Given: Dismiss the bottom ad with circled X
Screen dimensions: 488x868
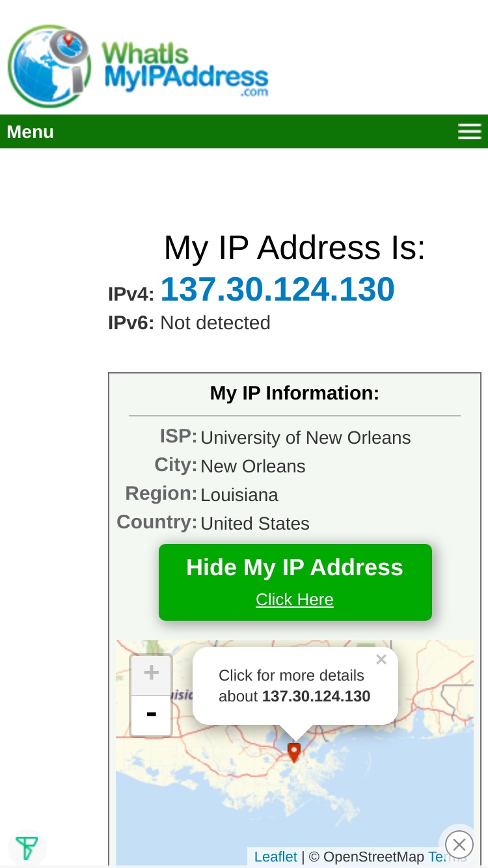Looking at the screenshot, I should [459, 845].
